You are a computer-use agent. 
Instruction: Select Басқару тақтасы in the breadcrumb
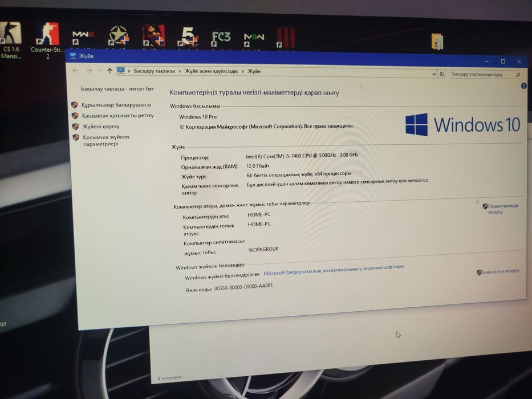click(x=154, y=71)
